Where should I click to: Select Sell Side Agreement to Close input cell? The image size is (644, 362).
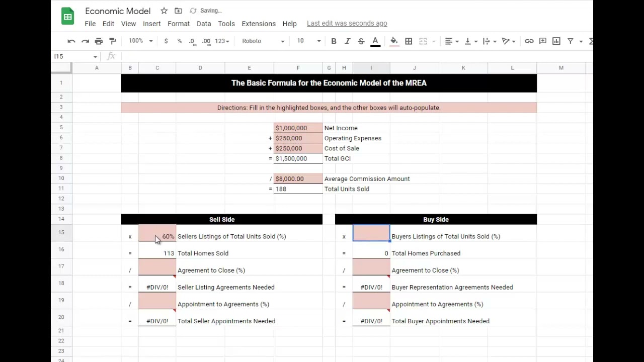click(x=157, y=267)
